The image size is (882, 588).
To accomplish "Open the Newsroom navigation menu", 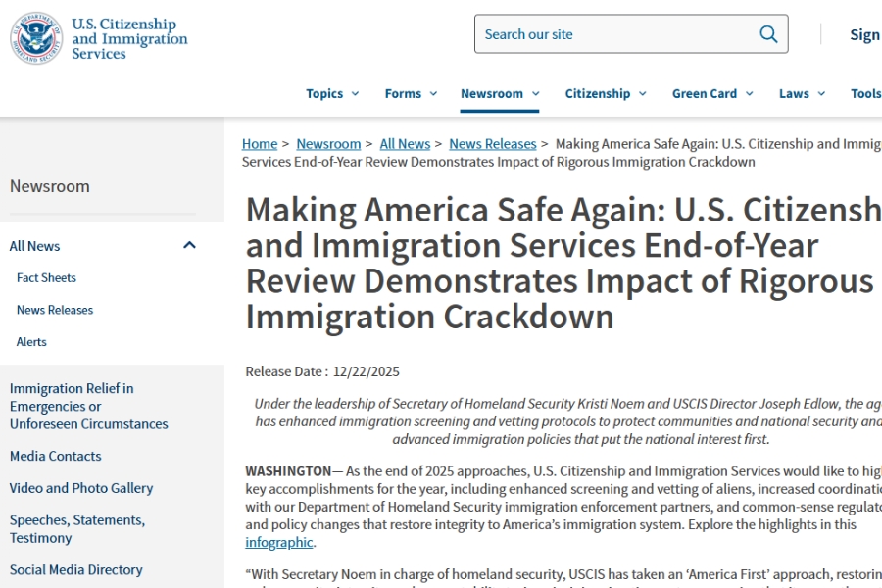I will [x=500, y=94].
